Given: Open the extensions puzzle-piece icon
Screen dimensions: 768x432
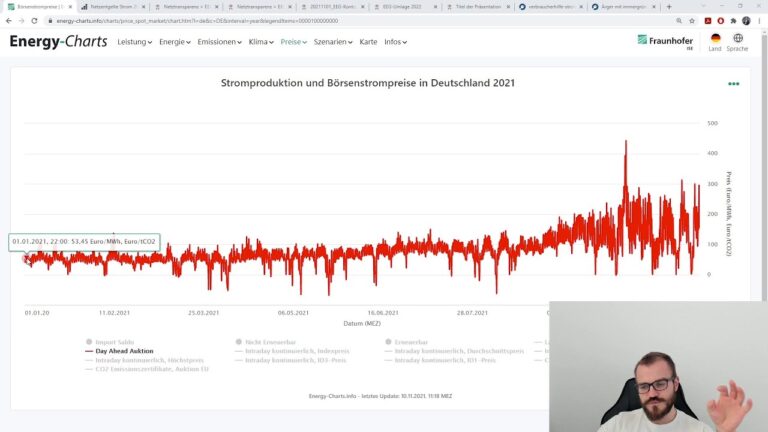Looking at the screenshot, I should click(x=733, y=21).
